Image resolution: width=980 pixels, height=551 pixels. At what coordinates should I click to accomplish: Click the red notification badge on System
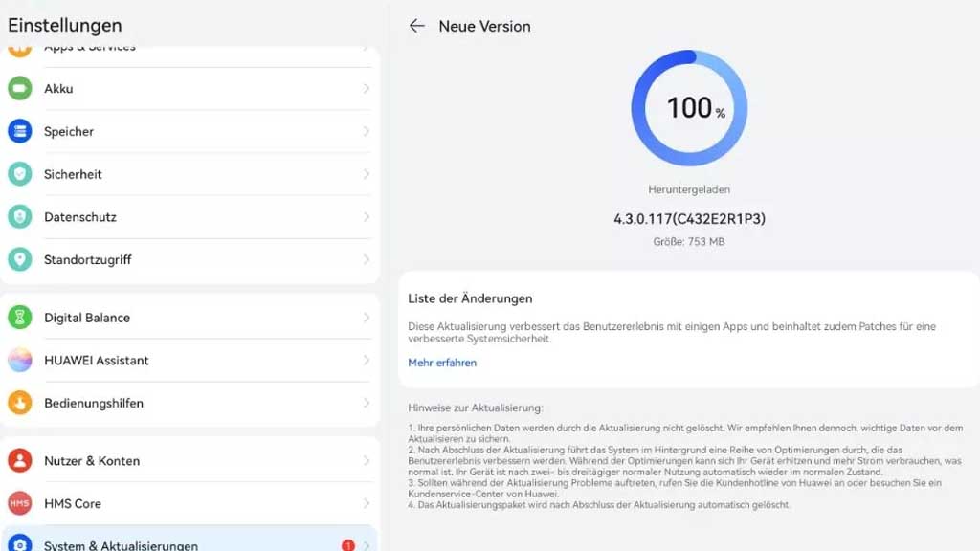(x=347, y=545)
